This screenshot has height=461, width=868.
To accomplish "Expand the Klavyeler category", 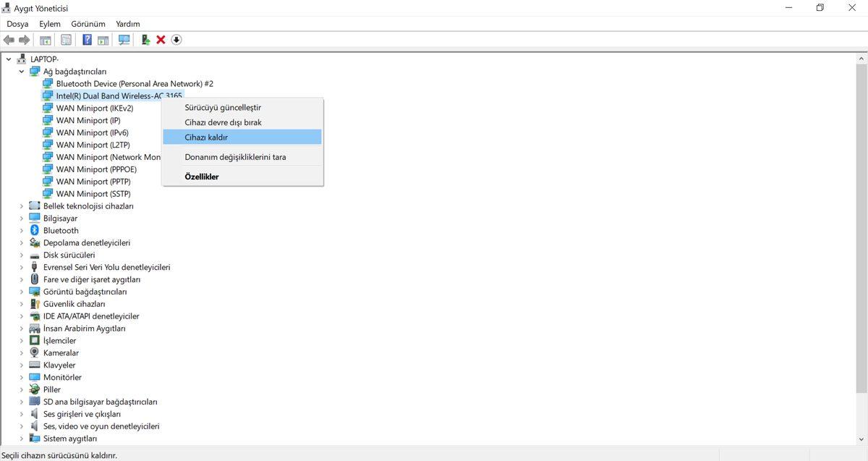I will (22, 365).
